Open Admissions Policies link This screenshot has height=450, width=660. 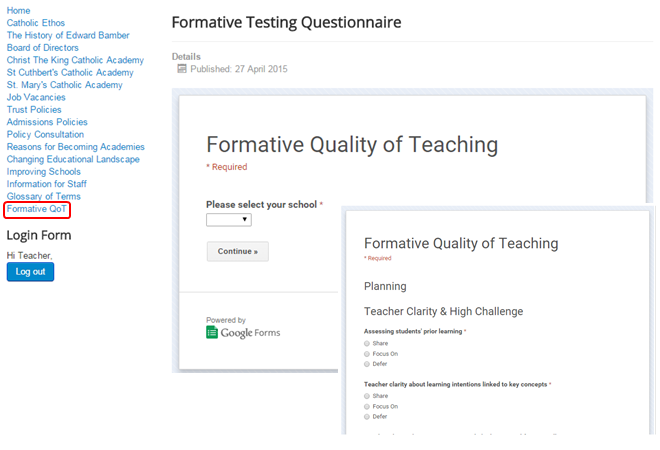click(46, 122)
